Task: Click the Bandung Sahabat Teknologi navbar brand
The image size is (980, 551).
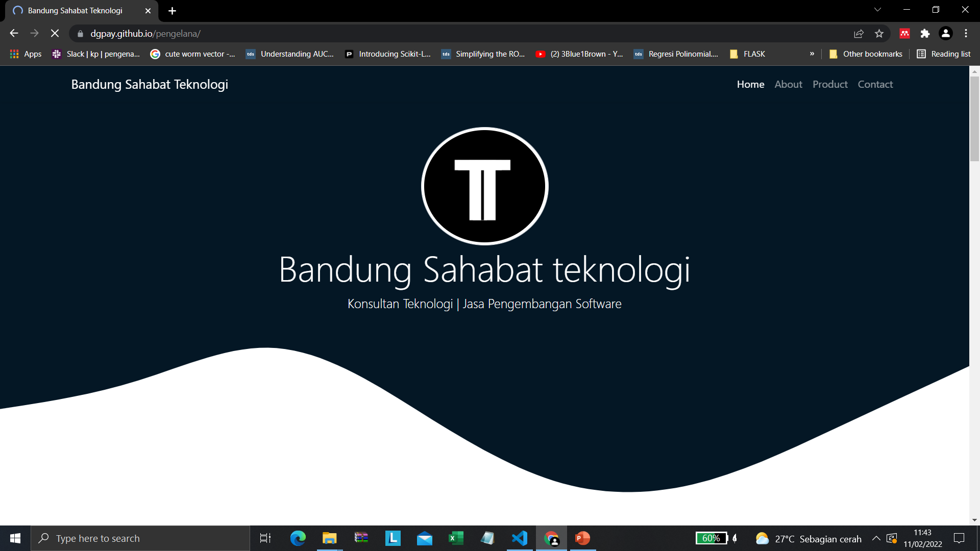Action: 150,85
